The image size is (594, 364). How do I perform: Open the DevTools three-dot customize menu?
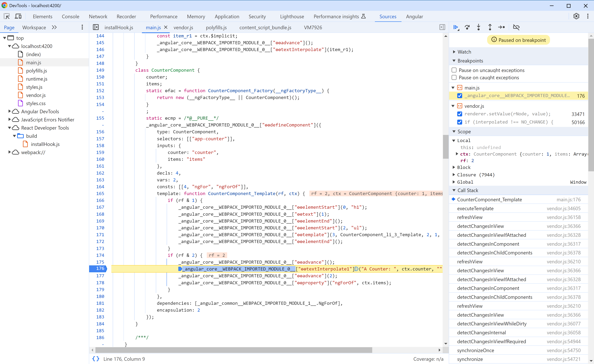coord(588,16)
